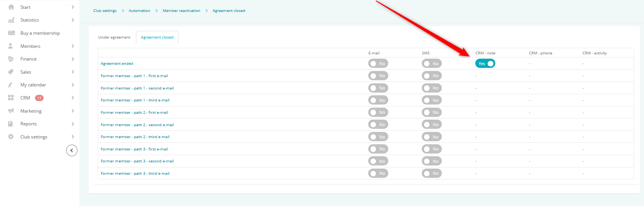This screenshot has height=206, width=644.
Task: Click the CRM - phone column header
Action: pyautogui.click(x=540, y=53)
